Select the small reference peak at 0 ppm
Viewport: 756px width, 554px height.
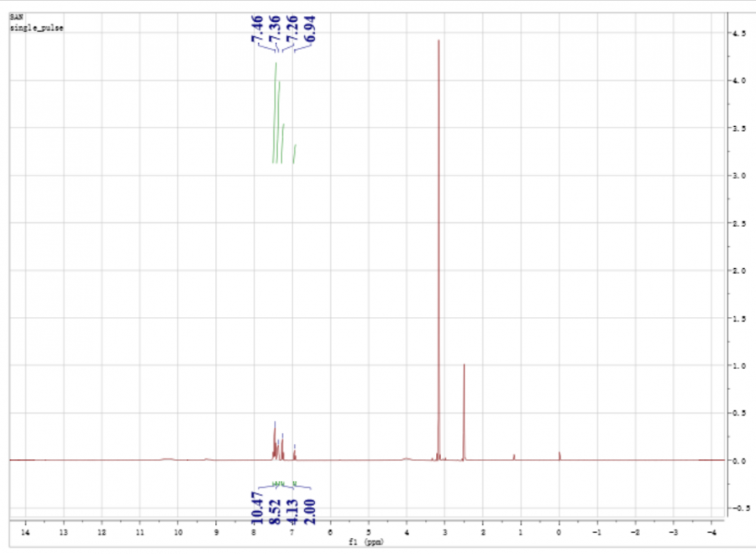pyautogui.click(x=559, y=456)
